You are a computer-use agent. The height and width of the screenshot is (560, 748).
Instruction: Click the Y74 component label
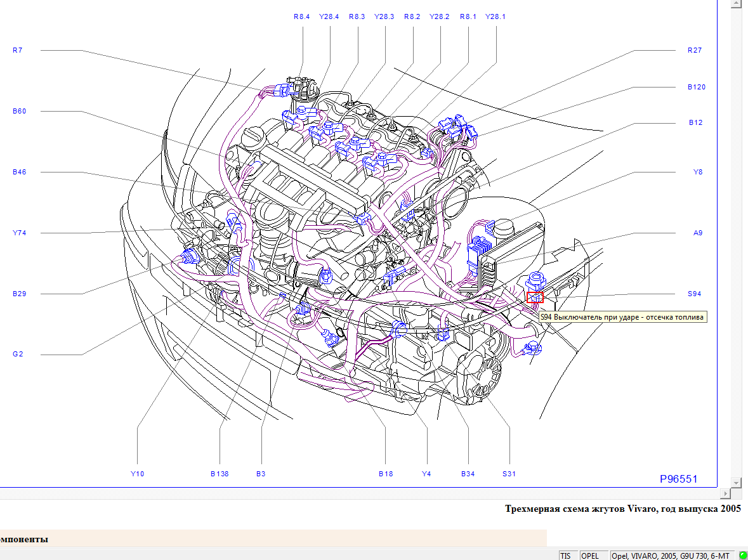pyautogui.click(x=19, y=233)
